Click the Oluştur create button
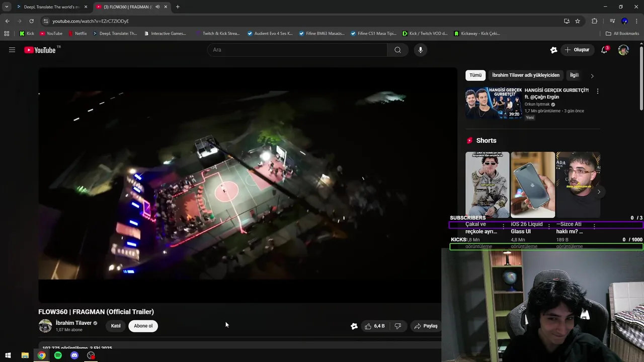644x362 pixels. pyautogui.click(x=577, y=50)
